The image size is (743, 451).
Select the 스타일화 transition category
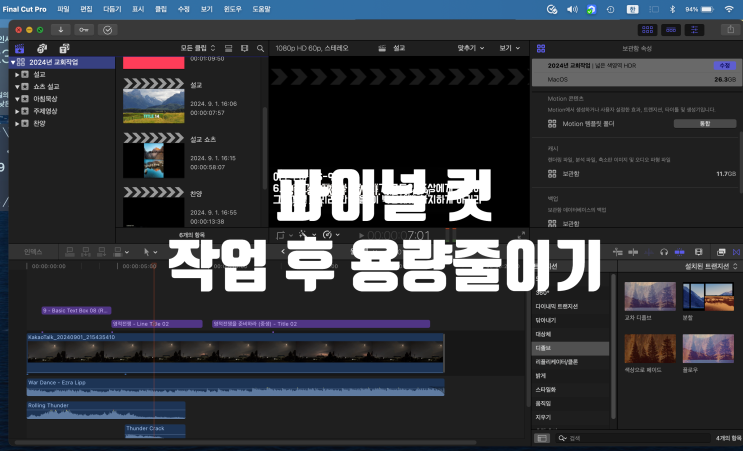[x=570, y=390]
